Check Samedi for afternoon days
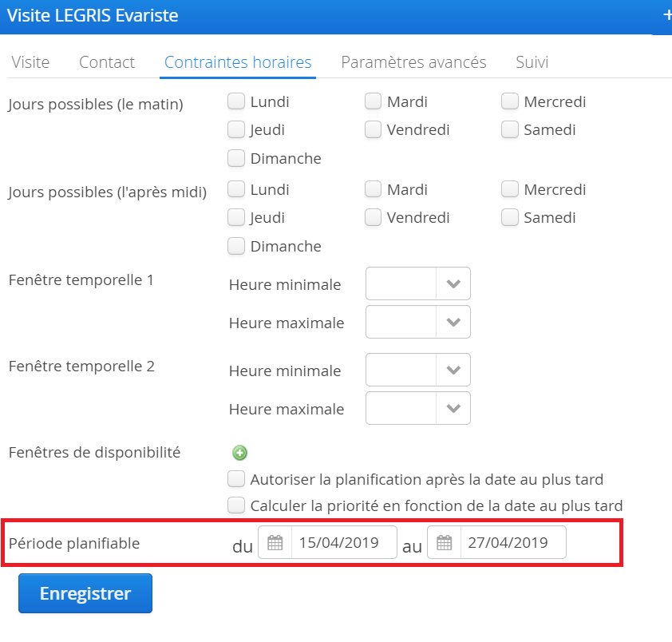This screenshot has width=672, height=642. 510,217
